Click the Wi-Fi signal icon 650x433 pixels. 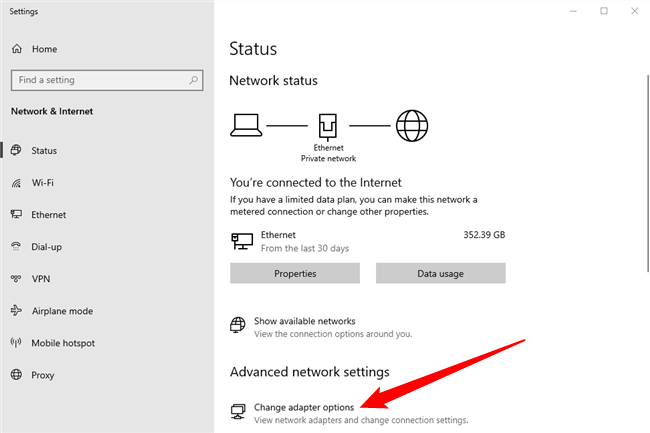(17, 183)
